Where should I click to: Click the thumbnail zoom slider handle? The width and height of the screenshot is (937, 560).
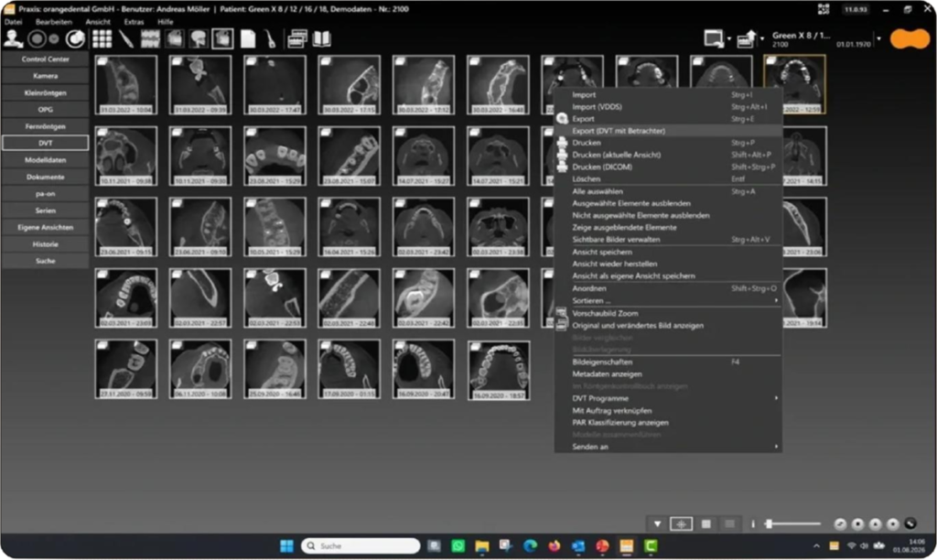(769, 523)
